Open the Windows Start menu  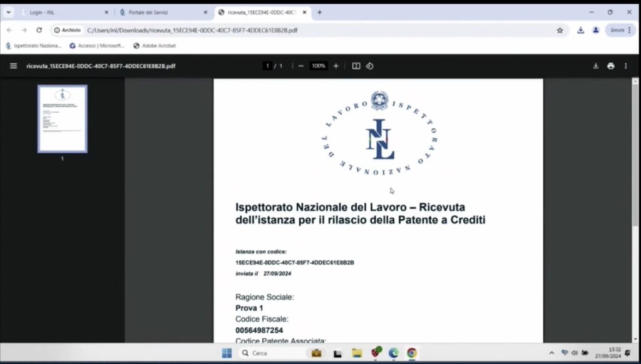[x=227, y=353]
